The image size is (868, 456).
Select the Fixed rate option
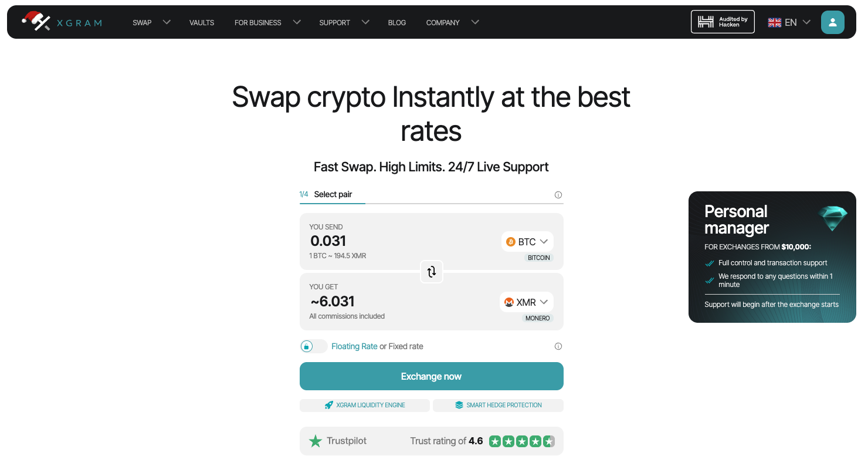pyautogui.click(x=406, y=346)
